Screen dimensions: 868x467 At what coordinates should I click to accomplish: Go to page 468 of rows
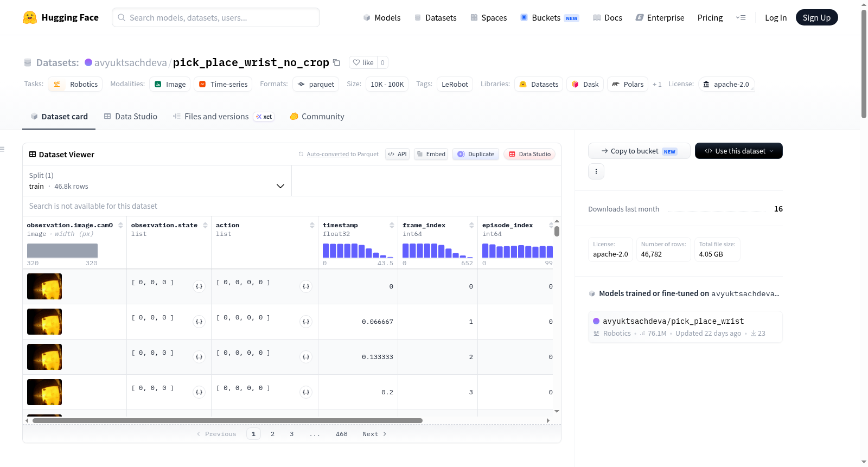tap(341, 434)
